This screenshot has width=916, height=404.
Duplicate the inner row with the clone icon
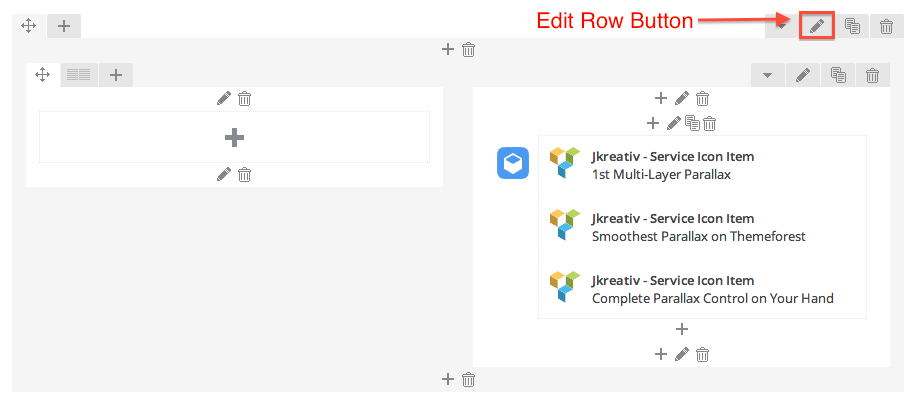pos(838,75)
